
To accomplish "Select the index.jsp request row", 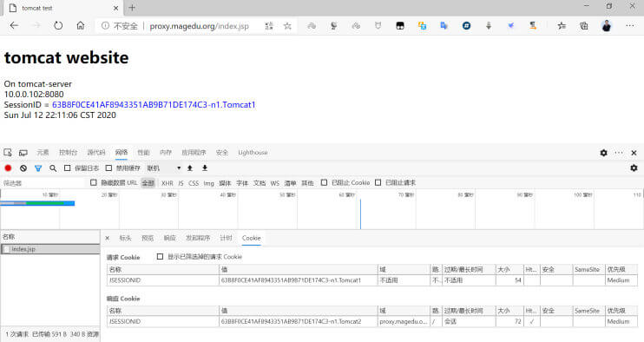I will pyautogui.click(x=50, y=249).
